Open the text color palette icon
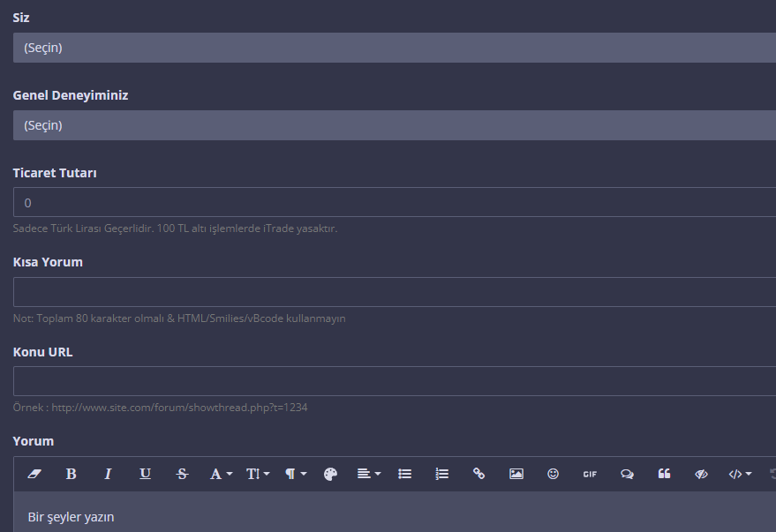The image size is (776, 532). tap(330, 474)
